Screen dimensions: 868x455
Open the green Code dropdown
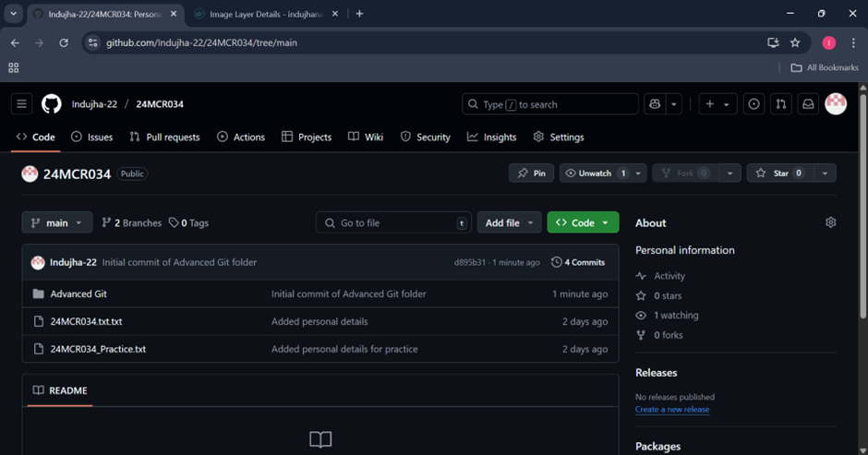(x=583, y=222)
